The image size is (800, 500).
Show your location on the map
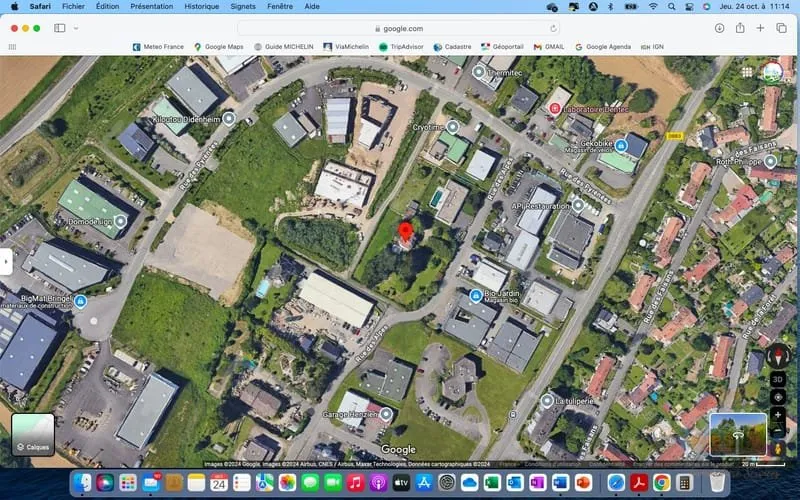(778, 397)
